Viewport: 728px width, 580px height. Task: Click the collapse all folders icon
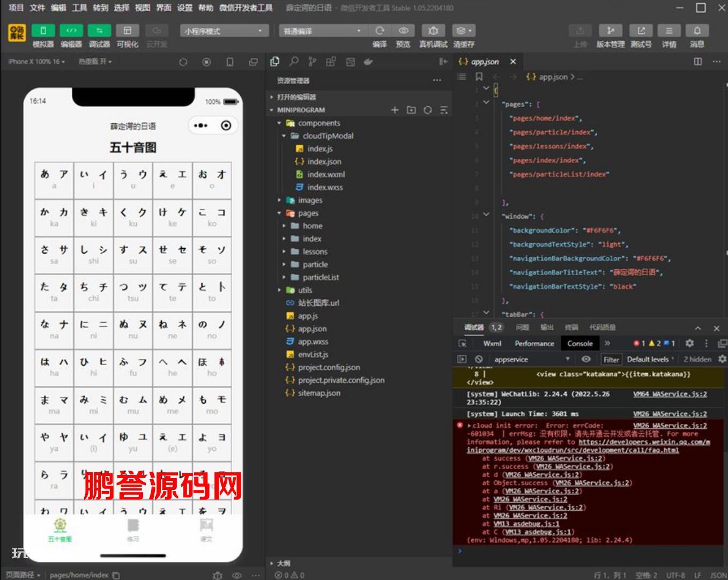coord(443,110)
